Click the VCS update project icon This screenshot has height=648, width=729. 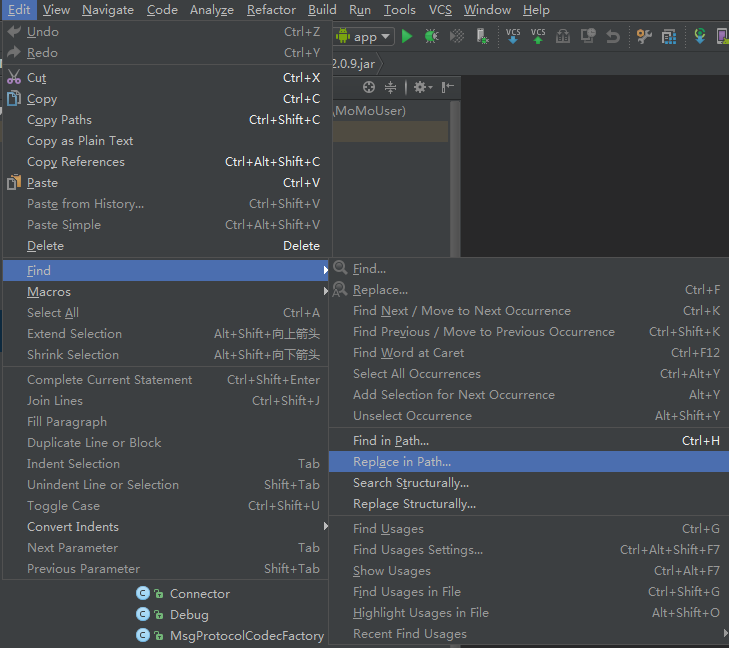click(x=513, y=36)
